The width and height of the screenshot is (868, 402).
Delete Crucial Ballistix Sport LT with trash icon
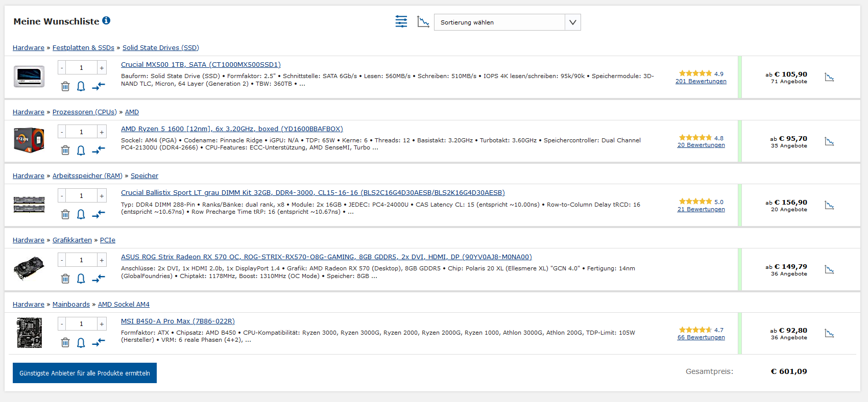point(65,214)
